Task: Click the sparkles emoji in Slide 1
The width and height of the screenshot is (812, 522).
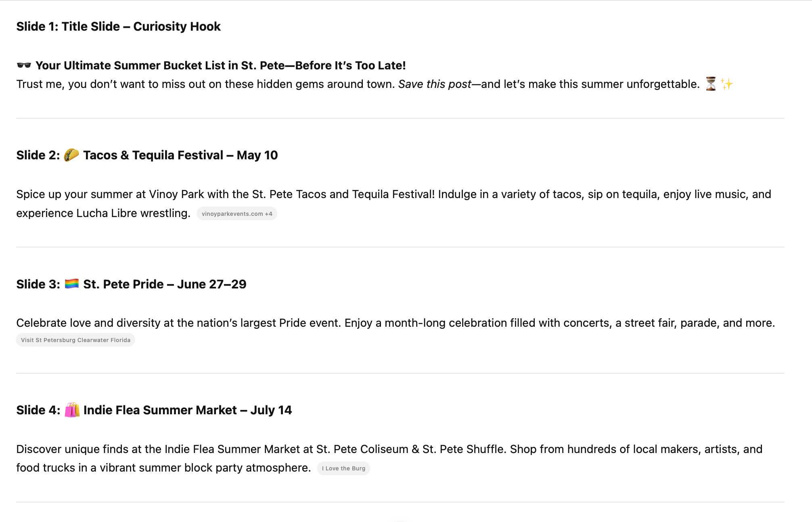Action: 727,84
